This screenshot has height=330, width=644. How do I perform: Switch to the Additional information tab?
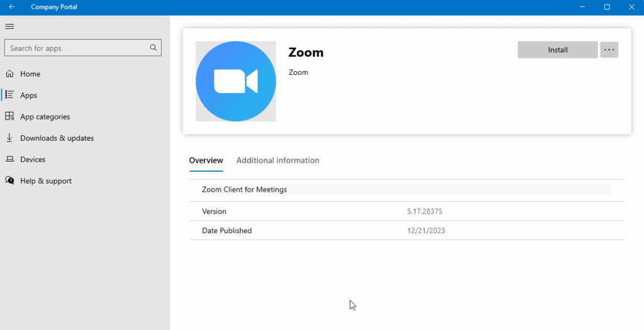(x=277, y=161)
